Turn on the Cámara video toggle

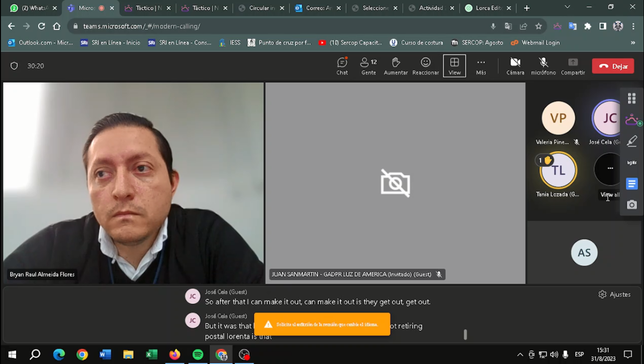[x=515, y=66]
